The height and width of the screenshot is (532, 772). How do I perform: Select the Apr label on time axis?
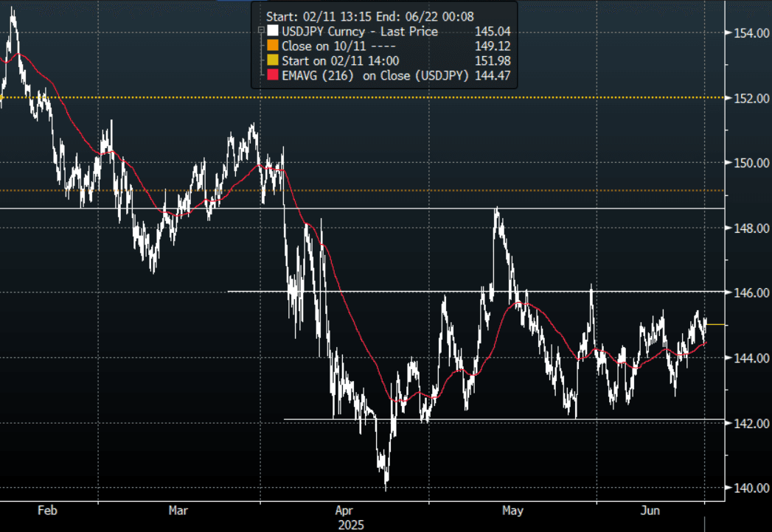coord(344,511)
